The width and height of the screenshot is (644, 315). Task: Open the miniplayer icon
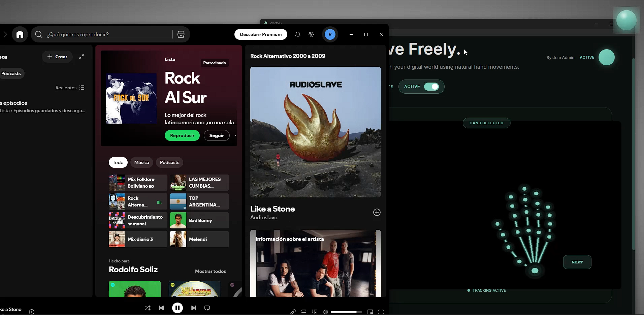[370, 312]
